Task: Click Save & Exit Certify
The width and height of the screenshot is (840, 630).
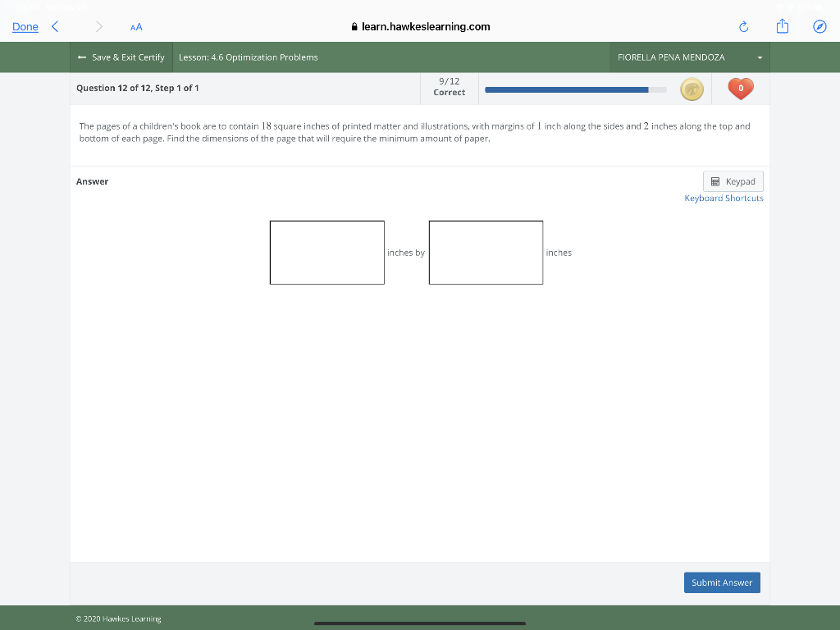Action: tap(127, 57)
